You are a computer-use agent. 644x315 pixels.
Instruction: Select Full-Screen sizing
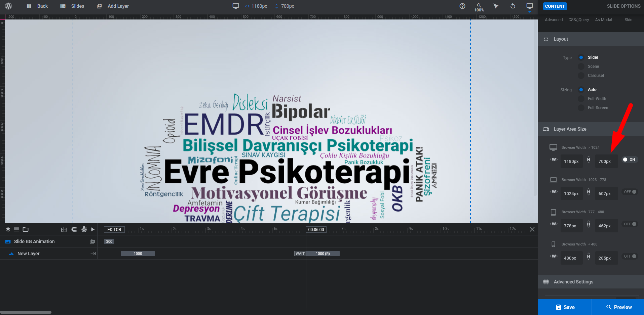(581, 108)
